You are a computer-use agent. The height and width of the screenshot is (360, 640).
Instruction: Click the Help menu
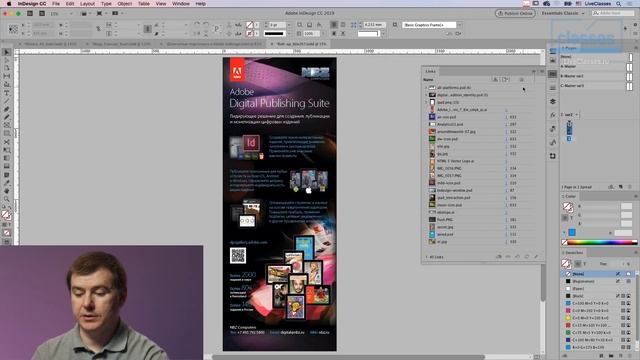pyautogui.click(x=200, y=4)
